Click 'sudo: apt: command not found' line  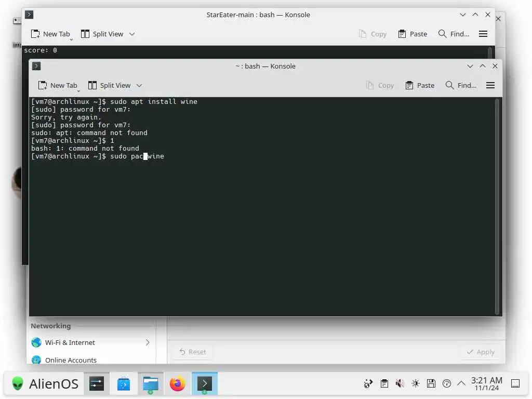pos(89,133)
